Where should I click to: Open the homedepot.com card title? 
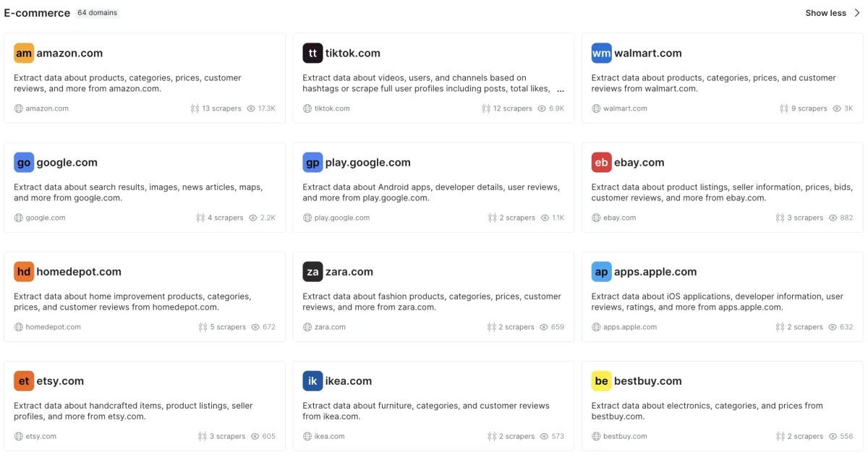79,272
